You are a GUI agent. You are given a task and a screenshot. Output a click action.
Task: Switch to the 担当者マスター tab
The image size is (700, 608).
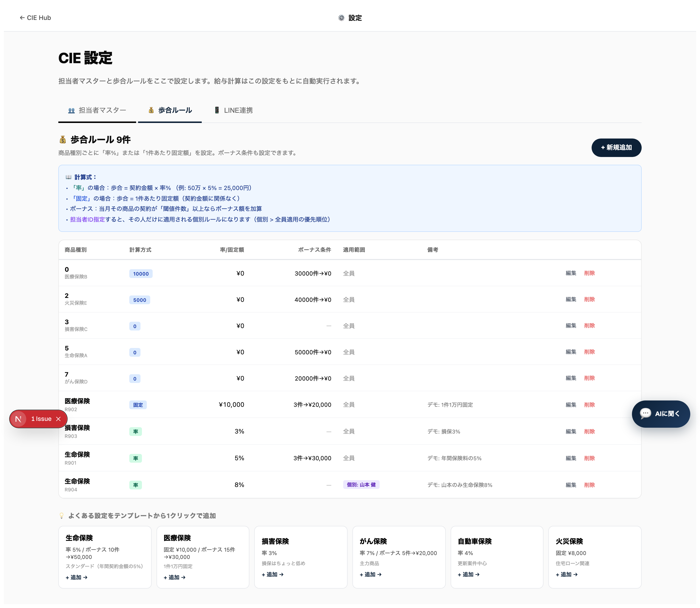pos(97,110)
